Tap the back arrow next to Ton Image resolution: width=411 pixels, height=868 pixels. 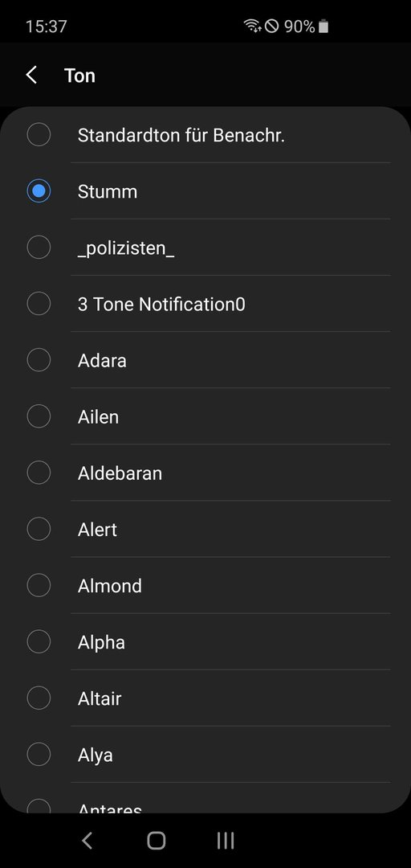point(31,75)
